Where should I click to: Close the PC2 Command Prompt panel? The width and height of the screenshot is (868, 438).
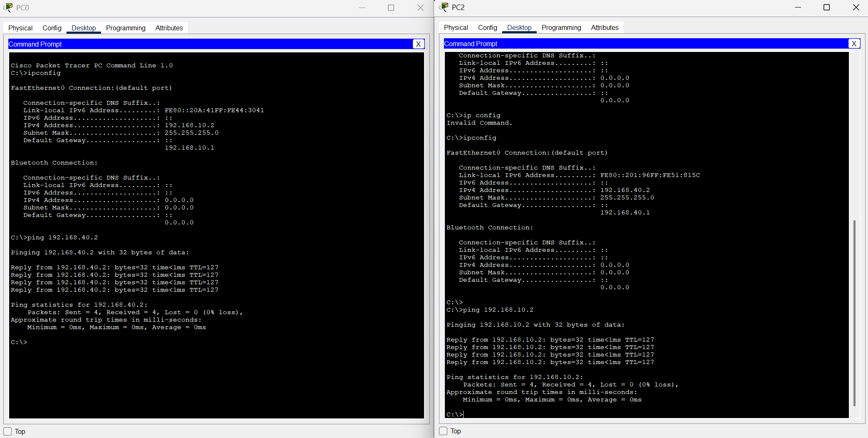854,44
